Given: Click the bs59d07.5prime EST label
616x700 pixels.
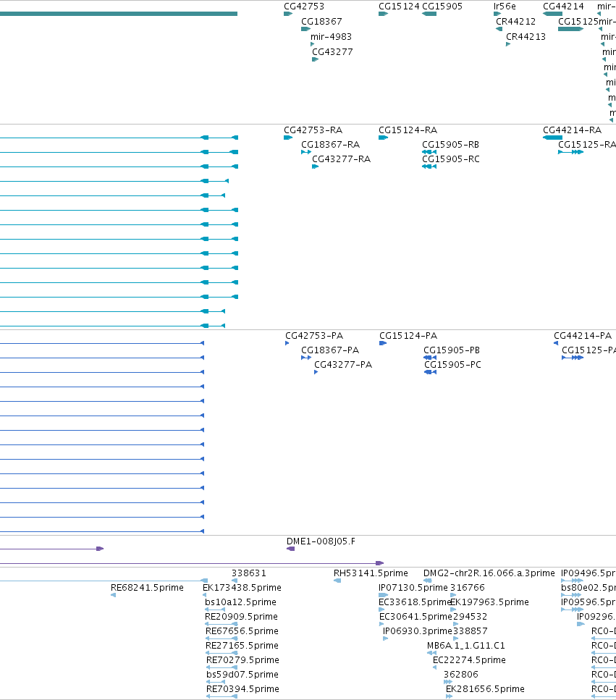Looking at the screenshot, I should tap(242, 675).
